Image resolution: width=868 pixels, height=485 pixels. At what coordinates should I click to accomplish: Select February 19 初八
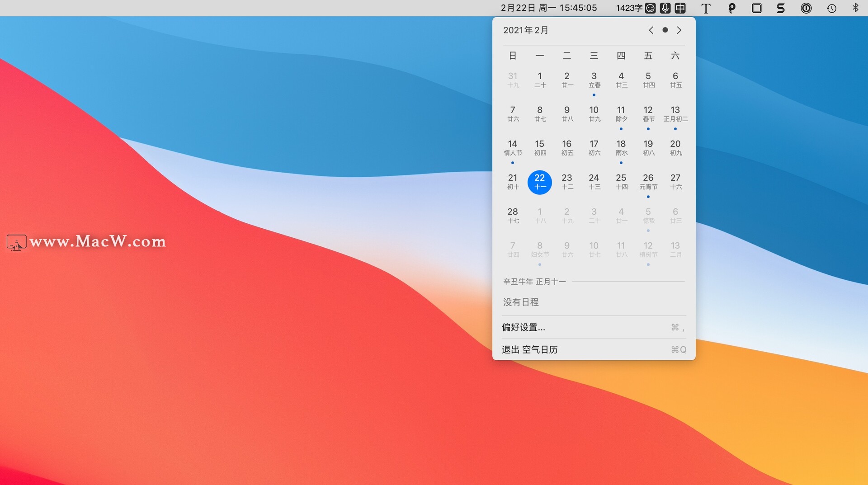[648, 148]
